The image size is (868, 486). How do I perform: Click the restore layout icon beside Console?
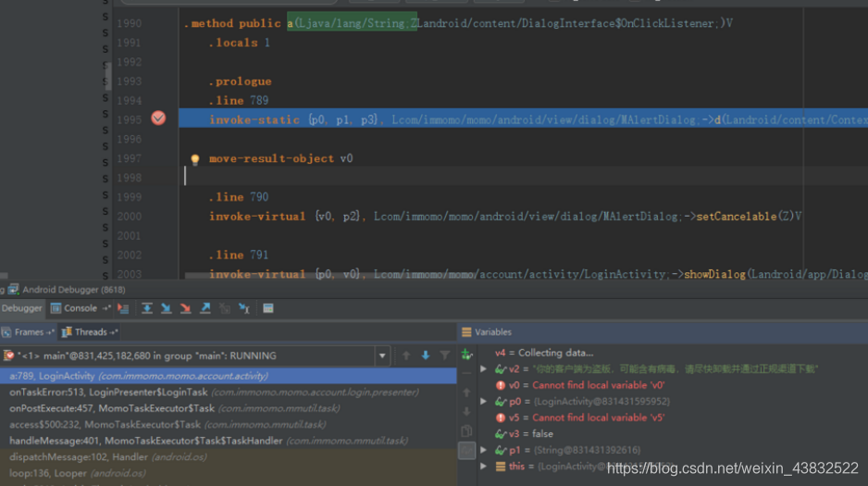click(105, 308)
